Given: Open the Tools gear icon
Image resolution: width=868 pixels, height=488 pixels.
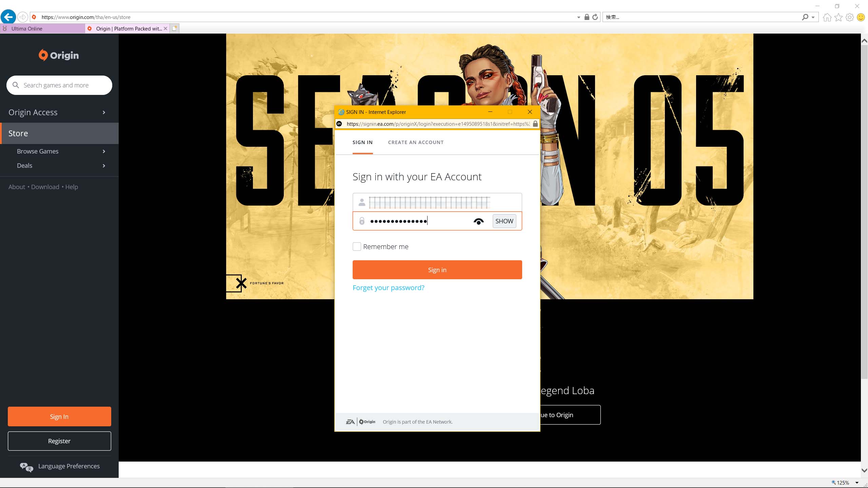Looking at the screenshot, I should tap(850, 17).
